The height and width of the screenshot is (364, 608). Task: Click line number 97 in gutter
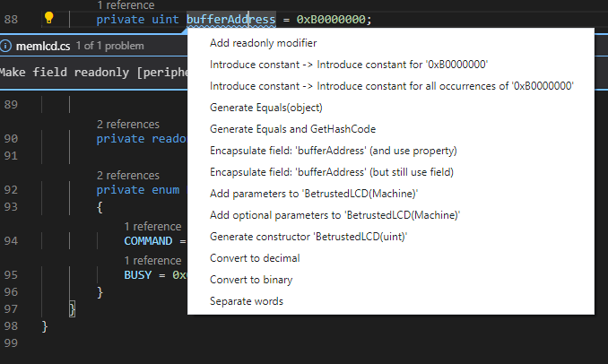[11, 309]
